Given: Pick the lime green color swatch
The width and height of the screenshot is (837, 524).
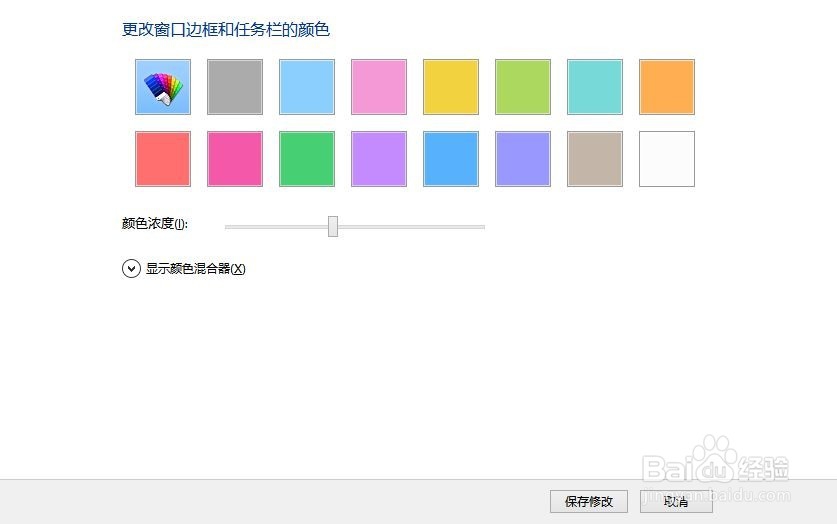Looking at the screenshot, I should coord(523,87).
